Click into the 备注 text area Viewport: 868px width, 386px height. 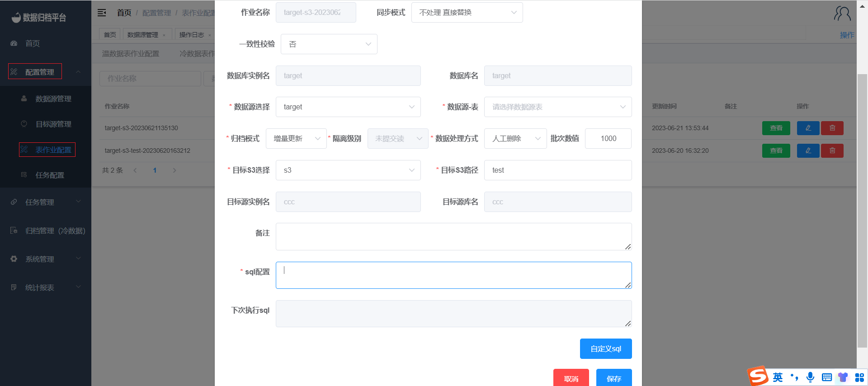tap(454, 237)
